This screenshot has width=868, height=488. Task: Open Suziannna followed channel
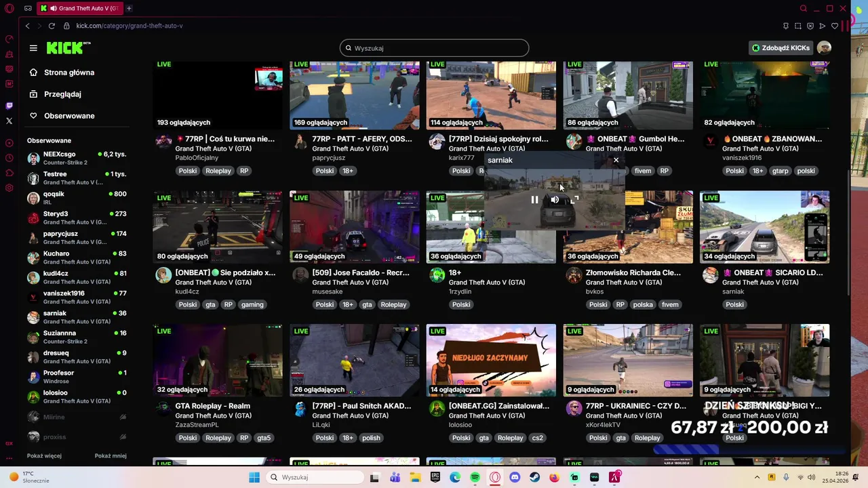pos(77,337)
